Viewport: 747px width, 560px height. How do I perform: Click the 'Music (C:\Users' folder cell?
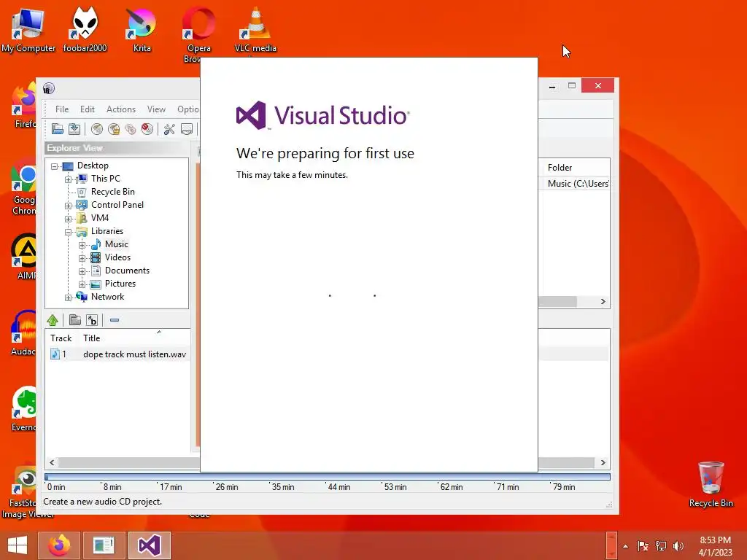tap(578, 183)
